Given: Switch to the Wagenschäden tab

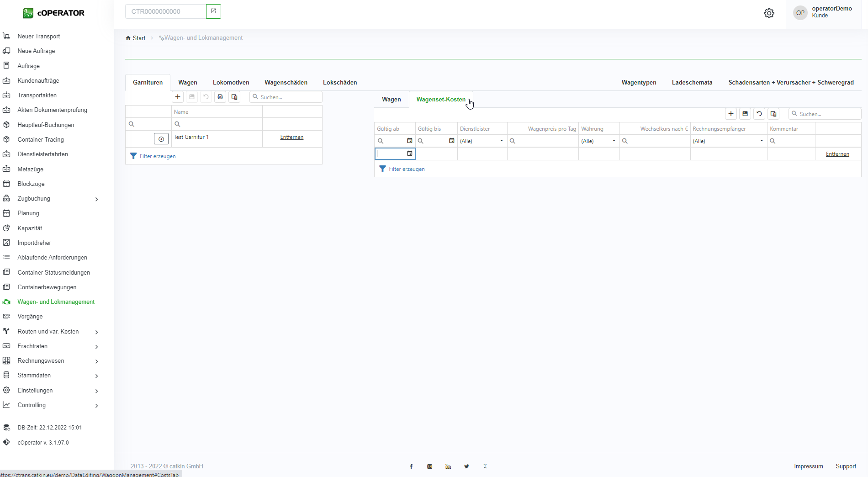Looking at the screenshot, I should [286, 83].
